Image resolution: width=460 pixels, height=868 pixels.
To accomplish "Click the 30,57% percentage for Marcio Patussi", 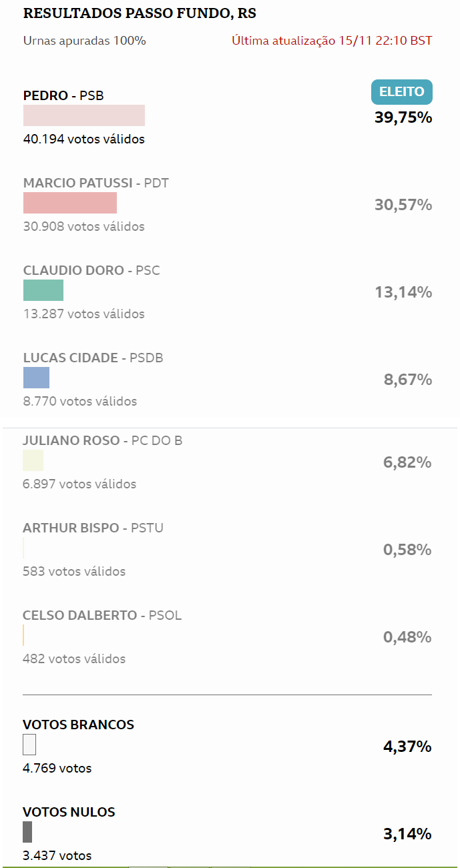I will [403, 205].
